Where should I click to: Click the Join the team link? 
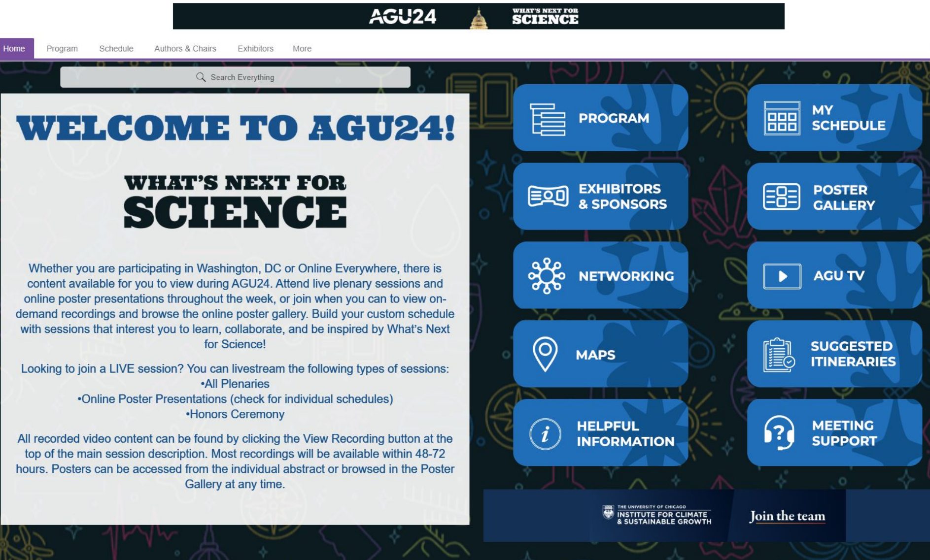coord(787,516)
